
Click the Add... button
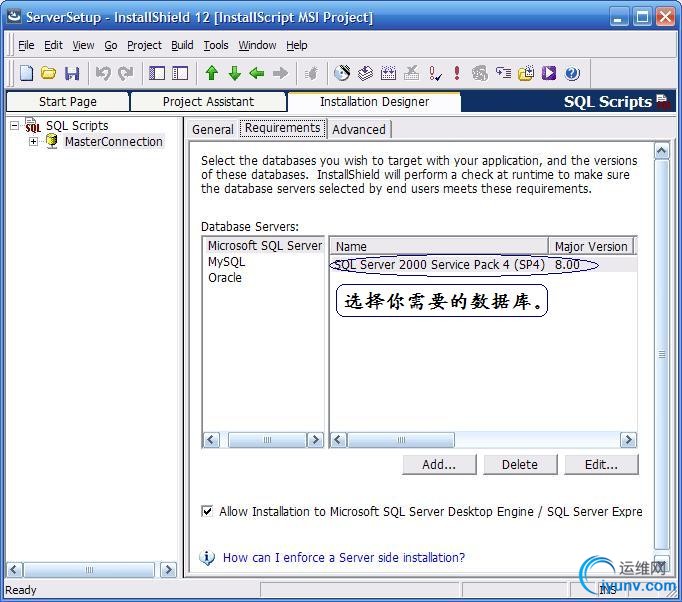pyautogui.click(x=439, y=465)
